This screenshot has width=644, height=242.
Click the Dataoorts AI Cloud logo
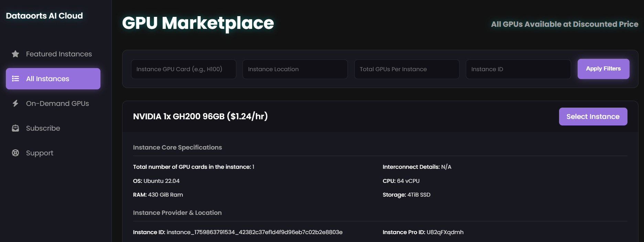pos(44,16)
